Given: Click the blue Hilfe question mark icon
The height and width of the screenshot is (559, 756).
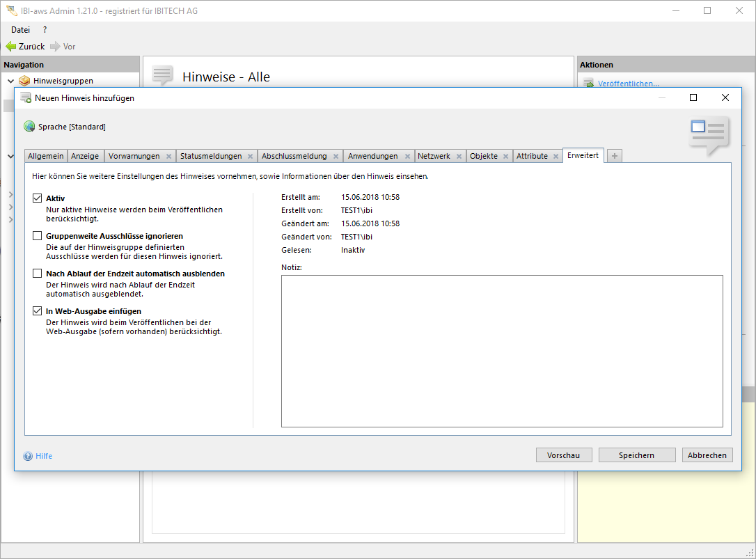Looking at the screenshot, I should pos(28,456).
